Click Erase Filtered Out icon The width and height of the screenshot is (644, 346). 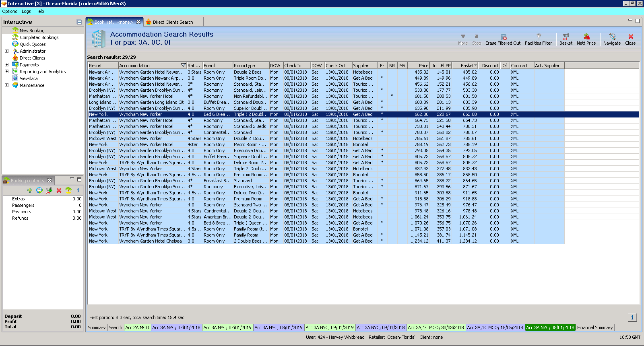503,37
